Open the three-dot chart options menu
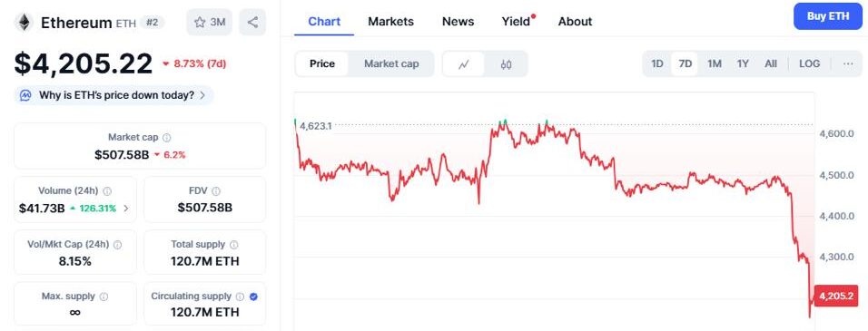 click(848, 64)
